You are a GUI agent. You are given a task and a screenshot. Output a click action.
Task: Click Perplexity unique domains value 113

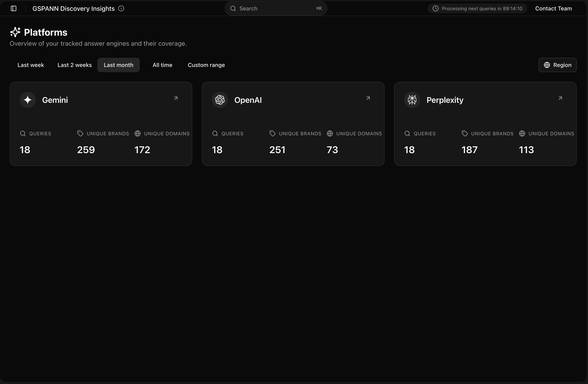coord(527,150)
